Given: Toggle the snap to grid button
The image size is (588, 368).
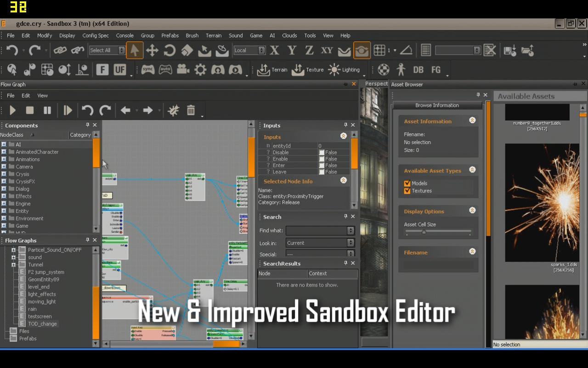Looking at the screenshot, I should 379,50.
